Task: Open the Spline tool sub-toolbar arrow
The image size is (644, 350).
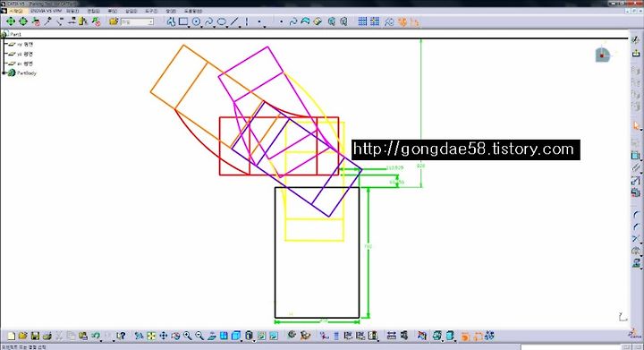Action: (215, 27)
